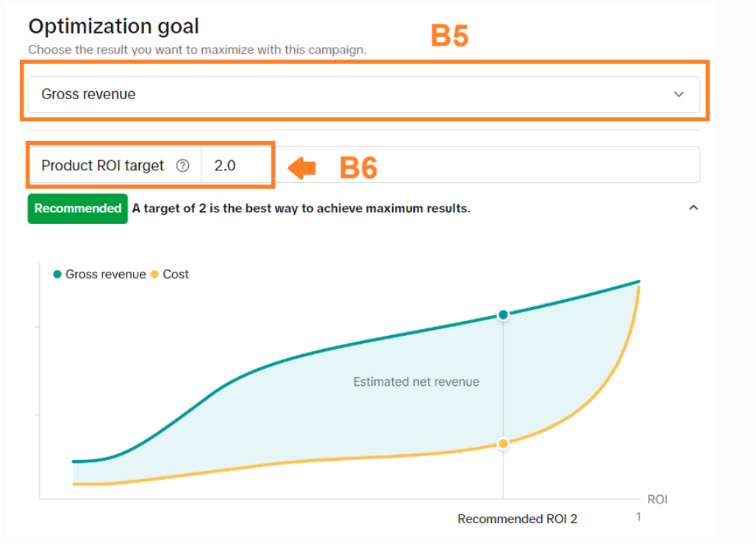Click the Estimated net revenue chart area
This screenshot has height=543, width=756.
[x=416, y=382]
